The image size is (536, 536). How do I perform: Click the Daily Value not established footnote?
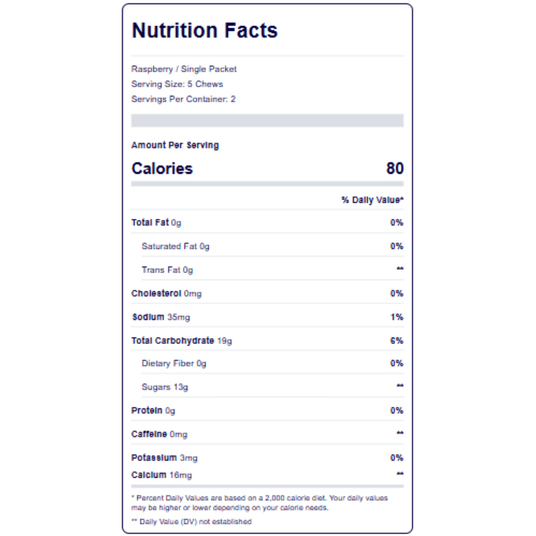191,522
